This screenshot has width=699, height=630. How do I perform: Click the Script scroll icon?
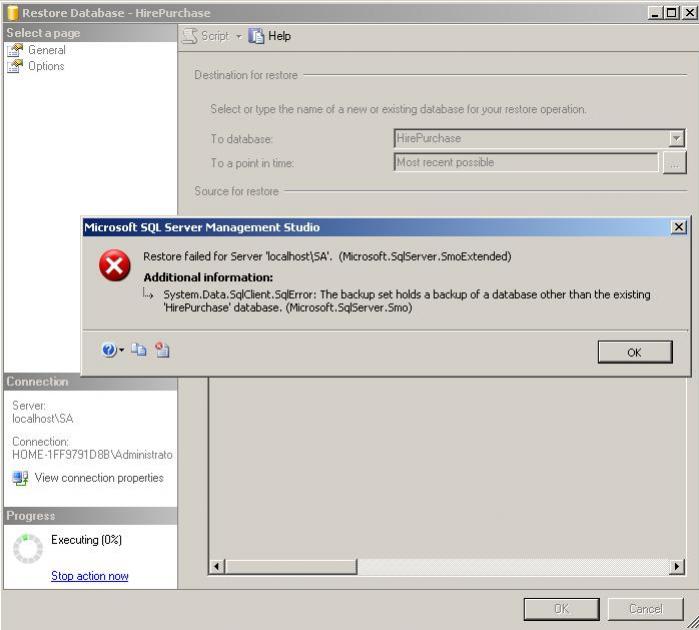click(x=190, y=36)
